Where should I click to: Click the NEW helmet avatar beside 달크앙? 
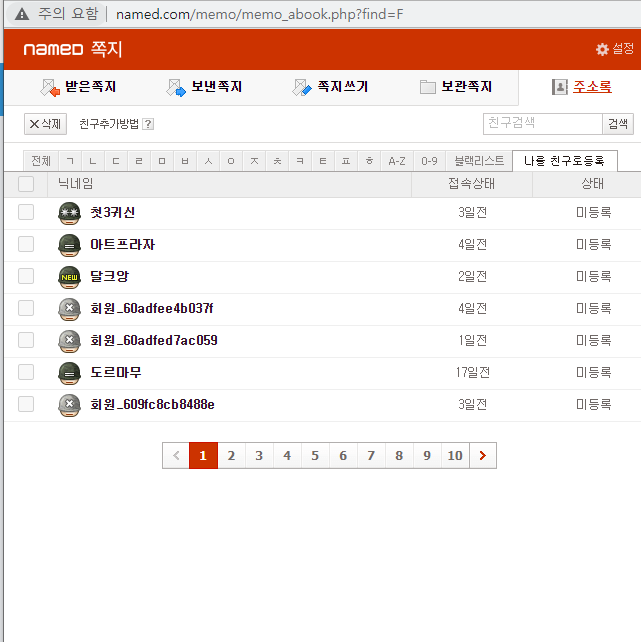pos(69,277)
